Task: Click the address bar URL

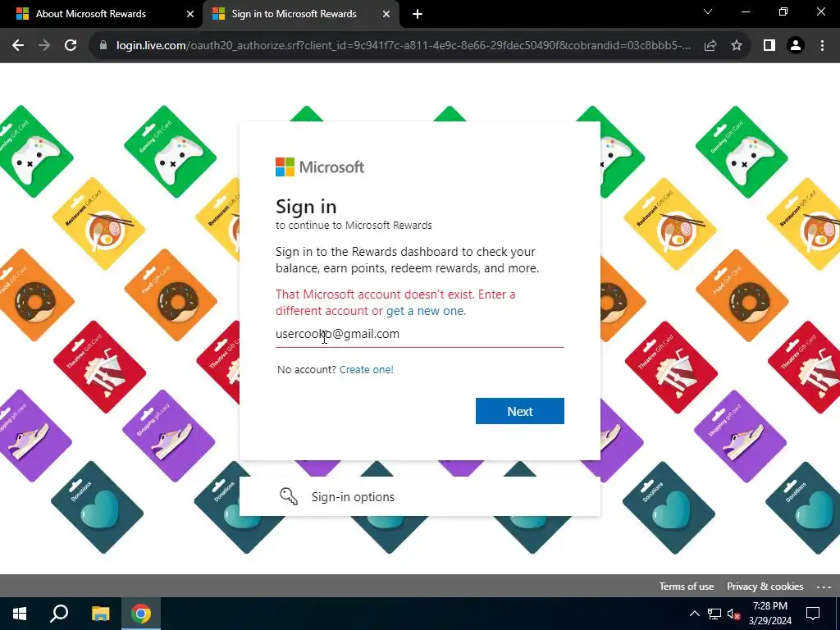Action: (x=404, y=46)
